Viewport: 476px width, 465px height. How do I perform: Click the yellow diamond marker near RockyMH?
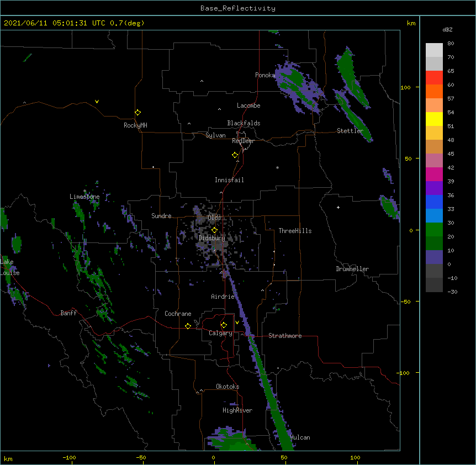(x=138, y=113)
